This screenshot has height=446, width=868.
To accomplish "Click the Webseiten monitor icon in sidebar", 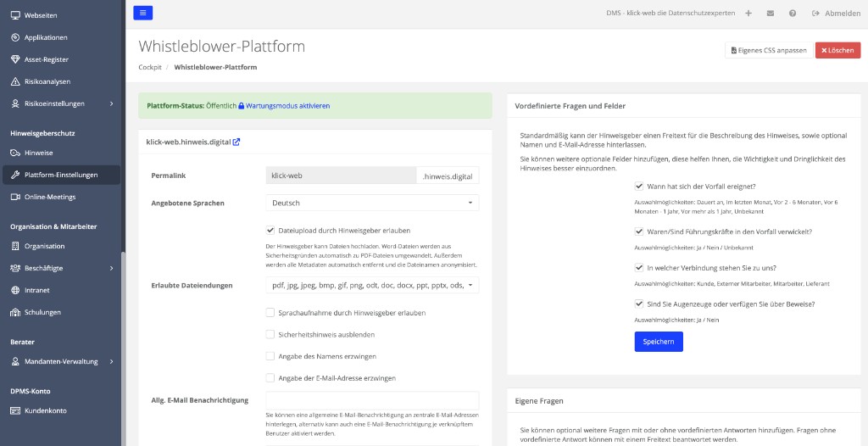I will (x=15, y=15).
